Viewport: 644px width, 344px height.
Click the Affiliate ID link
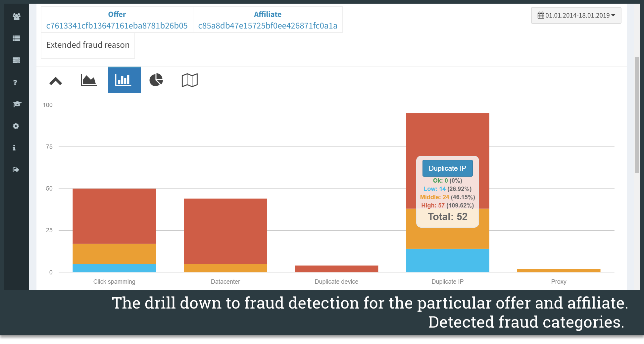click(x=268, y=26)
